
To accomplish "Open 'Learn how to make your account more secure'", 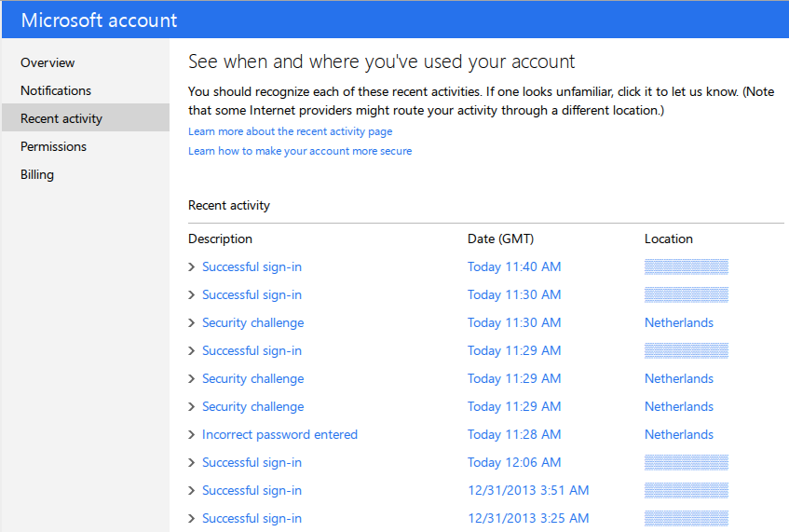I will click(x=299, y=151).
